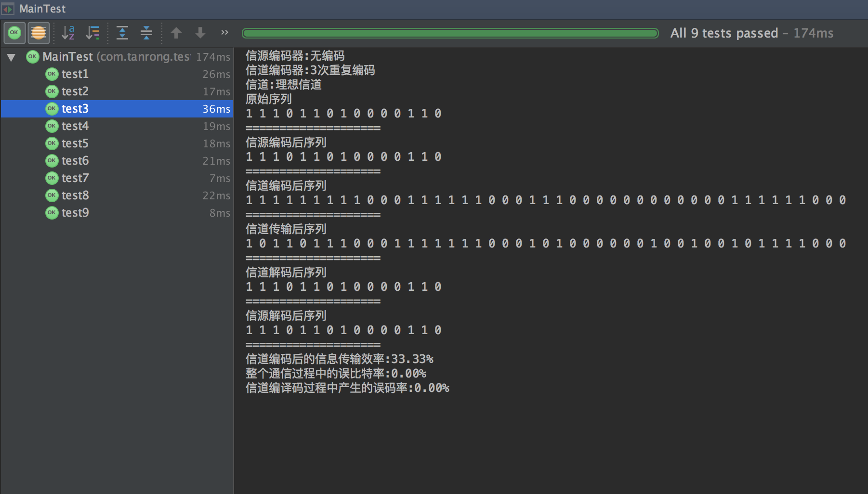Collapse the MainTest tree node
The width and height of the screenshot is (868, 494).
[x=11, y=57]
